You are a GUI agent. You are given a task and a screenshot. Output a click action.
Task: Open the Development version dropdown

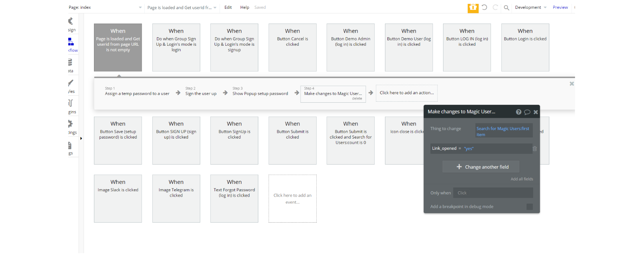pyautogui.click(x=531, y=7)
